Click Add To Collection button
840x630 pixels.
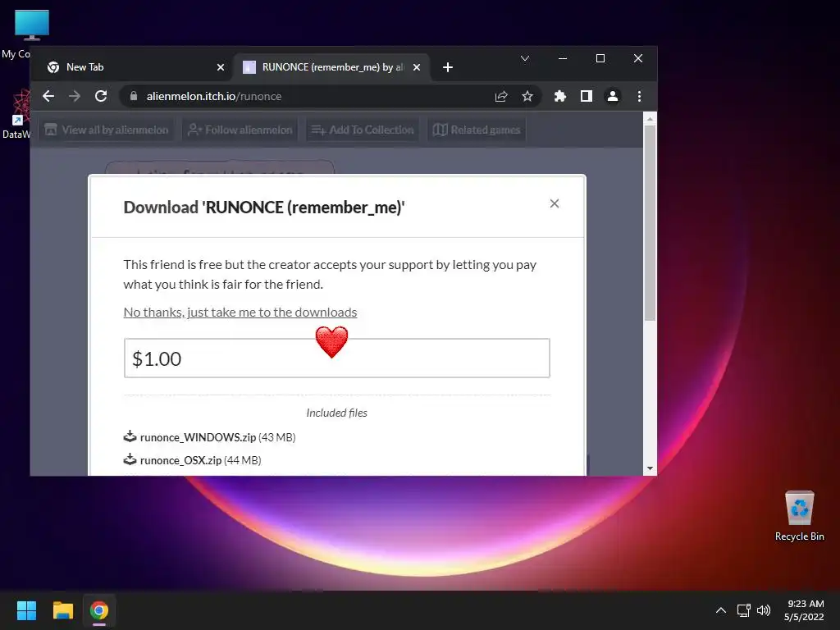pyautogui.click(x=363, y=130)
